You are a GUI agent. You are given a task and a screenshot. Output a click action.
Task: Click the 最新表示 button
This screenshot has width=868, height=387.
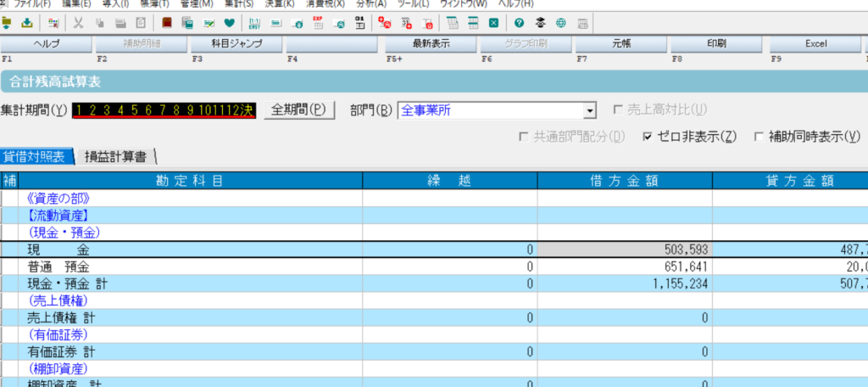(431, 44)
